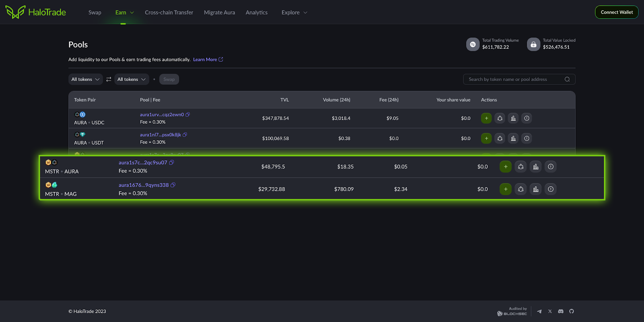
Task: Copy the aura1s7c...2qc9su07 pool address
Action: coord(171,162)
